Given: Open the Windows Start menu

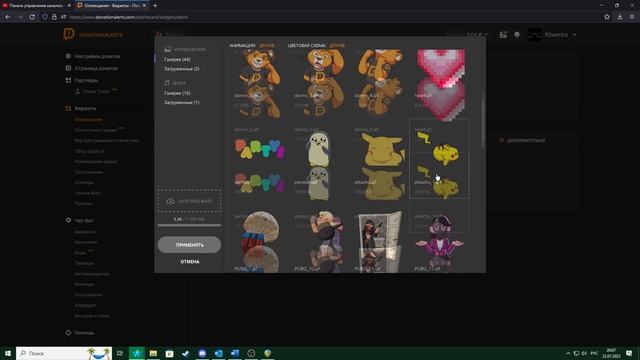Looking at the screenshot, I should click(x=8, y=353).
